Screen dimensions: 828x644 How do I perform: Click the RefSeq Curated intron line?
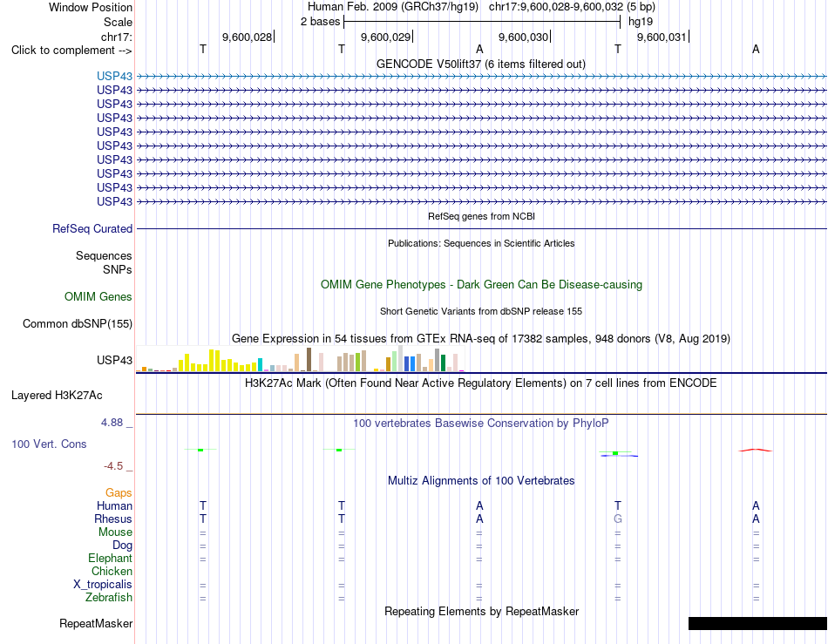[481, 228]
